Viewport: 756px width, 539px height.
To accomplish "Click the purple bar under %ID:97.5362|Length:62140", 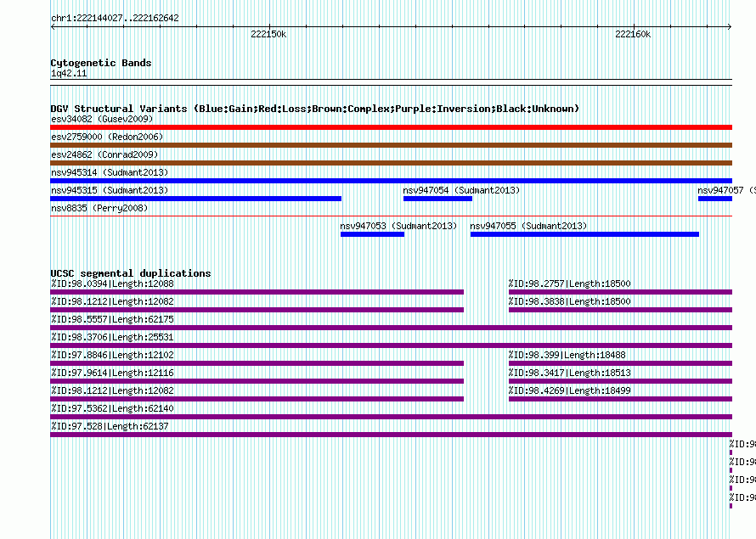I will pyautogui.click(x=391, y=417).
